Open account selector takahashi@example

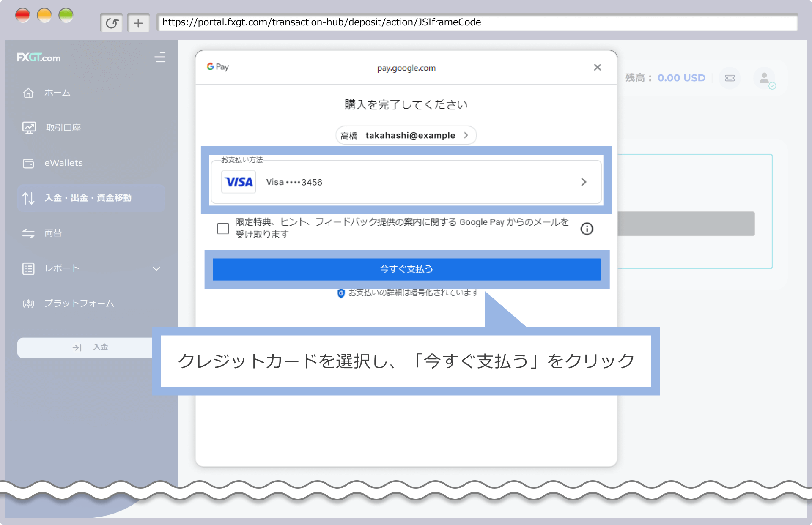pyautogui.click(x=406, y=135)
